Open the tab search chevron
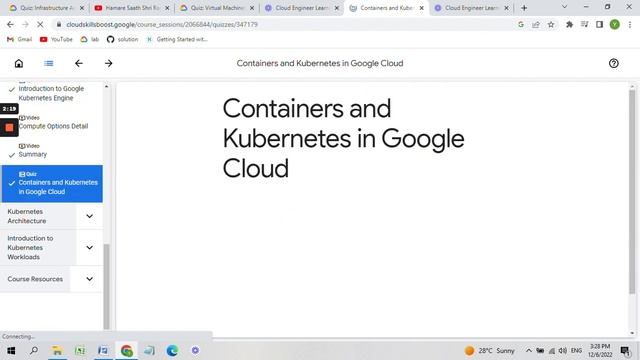Viewport: 640px width, 360px height. [x=564, y=7]
